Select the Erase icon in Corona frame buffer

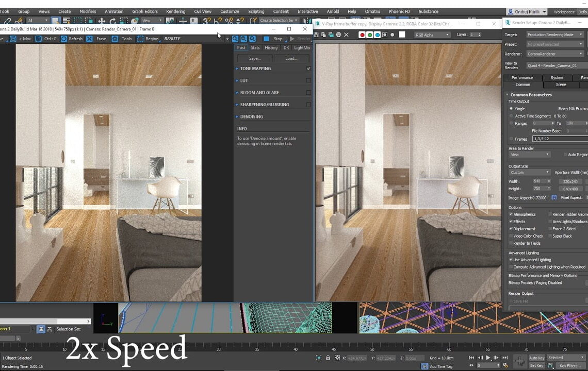tap(89, 38)
